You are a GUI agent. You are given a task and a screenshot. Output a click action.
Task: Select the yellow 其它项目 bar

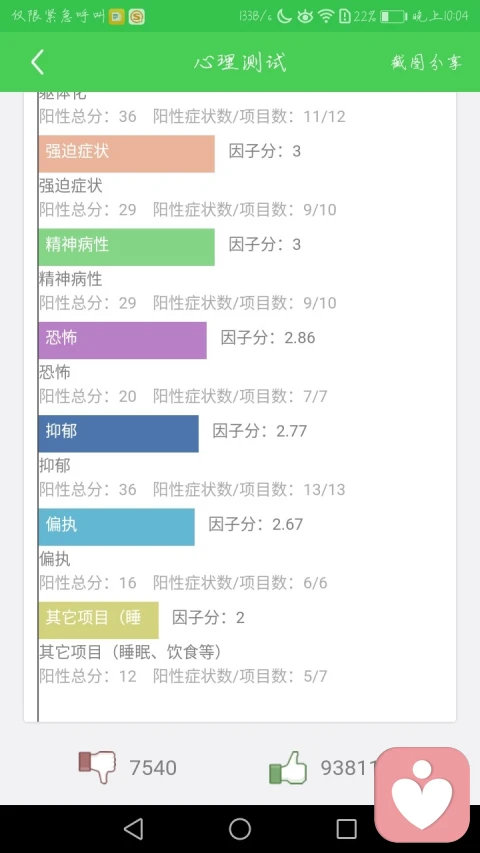99,620
